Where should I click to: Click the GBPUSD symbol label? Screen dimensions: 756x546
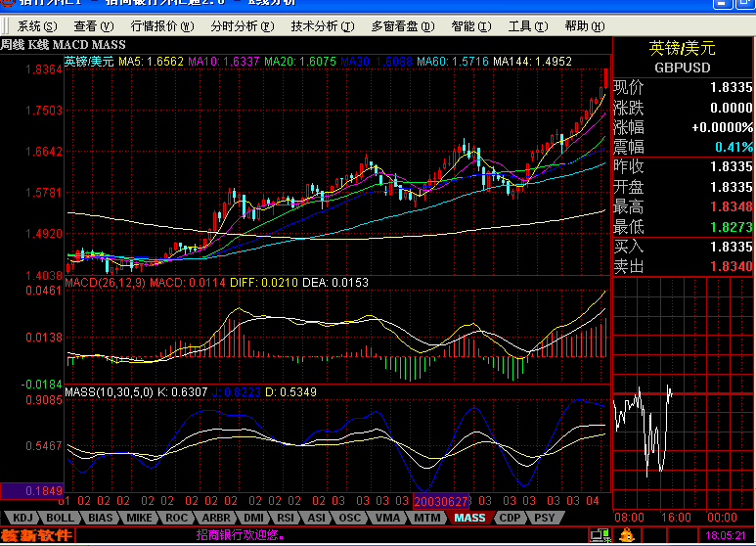(x=683, y=68)
